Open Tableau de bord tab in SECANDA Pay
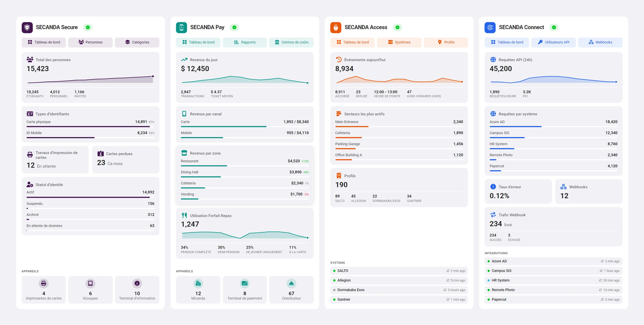The width and height of the screenshot is (644, 325). 198,42
